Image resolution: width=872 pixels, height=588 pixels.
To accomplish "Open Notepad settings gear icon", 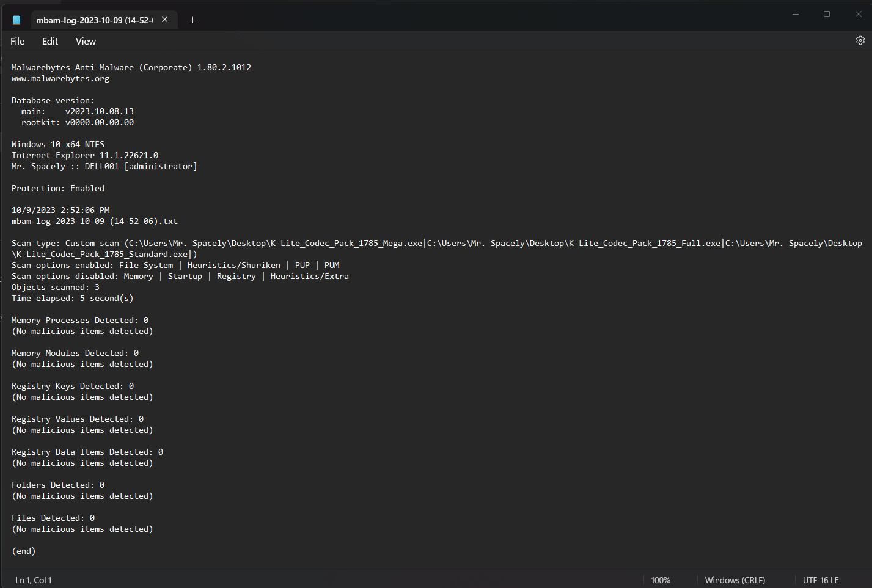I will pos(860,40).
